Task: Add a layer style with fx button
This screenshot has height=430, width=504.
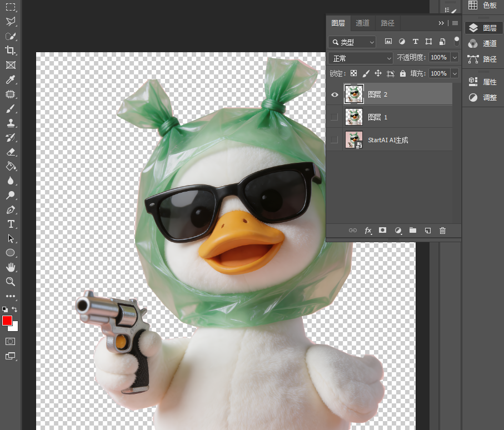Action: tap(368, 231)
